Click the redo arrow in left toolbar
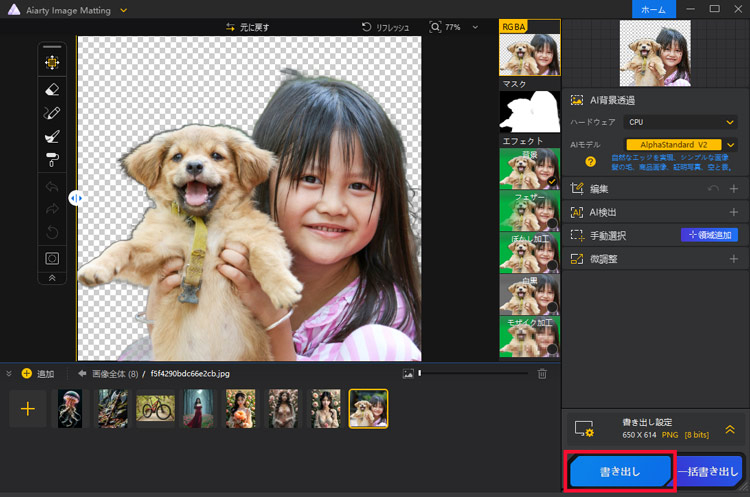This screenshot has width=750, height=497. click(x=52, y=209)
